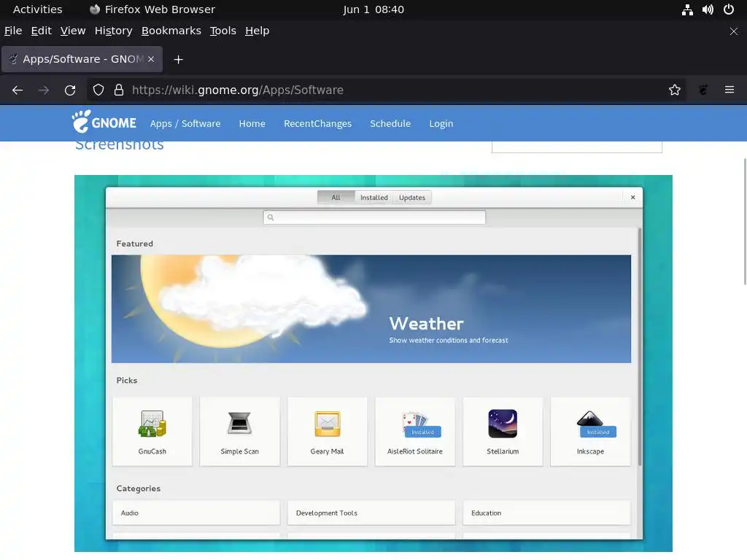This screenshot has width=747, height=560.
Task: Click the search magnifier in Software screenshot
Action: (271, 217)
